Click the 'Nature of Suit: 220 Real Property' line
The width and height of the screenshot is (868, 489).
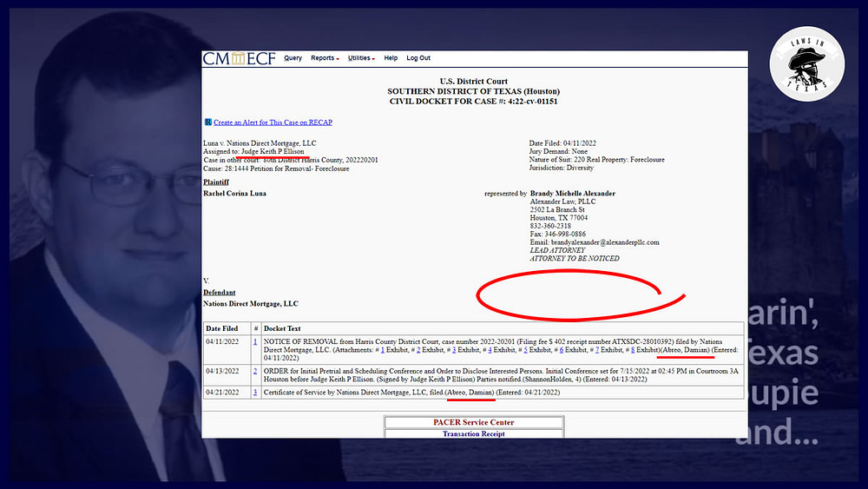597,160
